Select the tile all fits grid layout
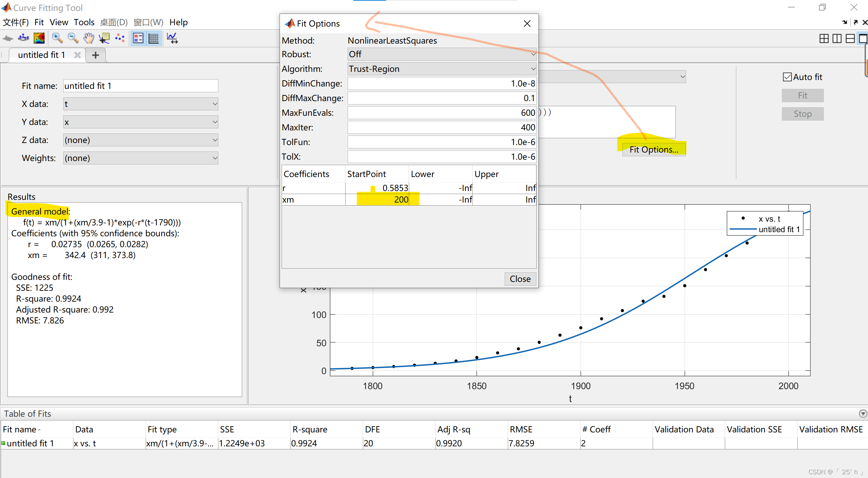 824,38
